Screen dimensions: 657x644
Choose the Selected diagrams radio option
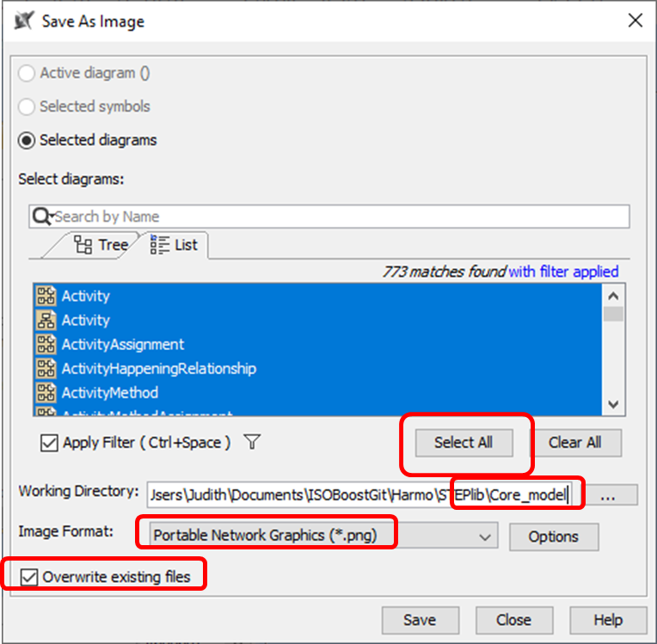(x=28, y=140)
